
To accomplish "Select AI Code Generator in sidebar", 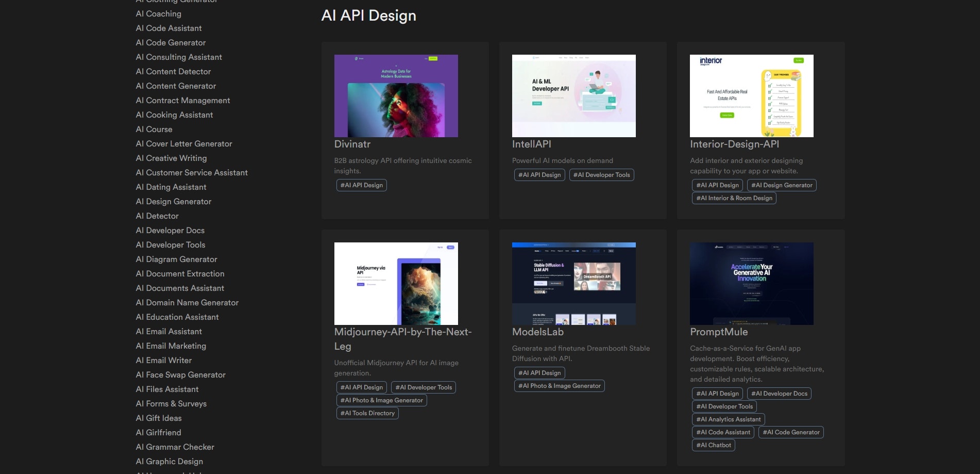I will point(171,43).
